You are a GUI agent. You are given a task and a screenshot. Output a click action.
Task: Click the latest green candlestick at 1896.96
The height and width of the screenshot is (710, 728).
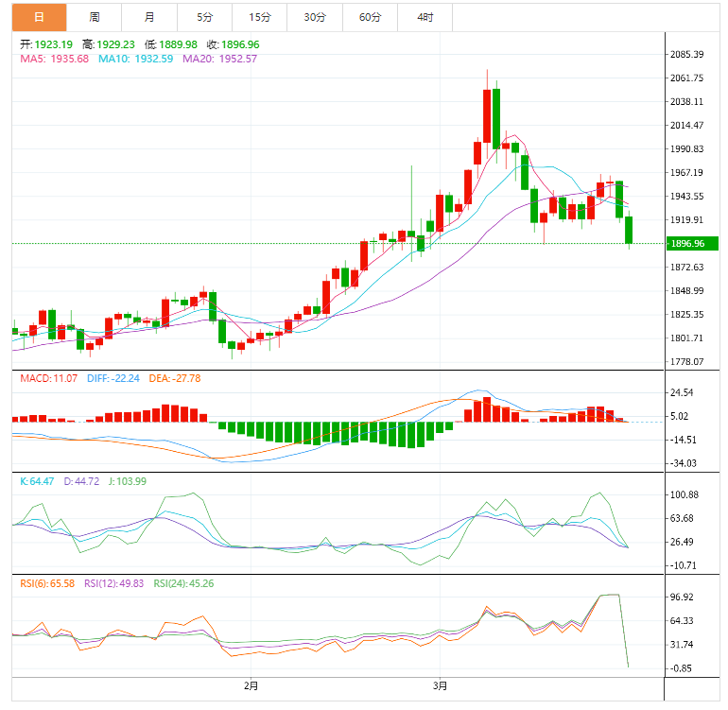pyautogui.click(x=629, y=230)
